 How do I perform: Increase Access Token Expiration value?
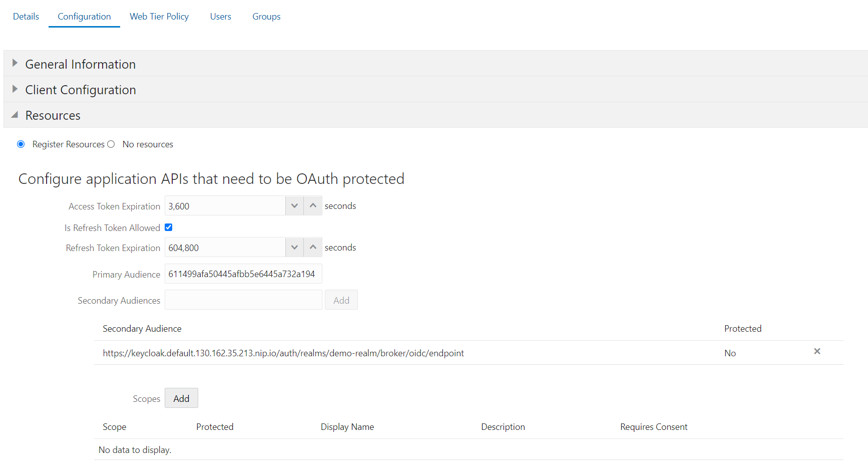click(313, 206)
